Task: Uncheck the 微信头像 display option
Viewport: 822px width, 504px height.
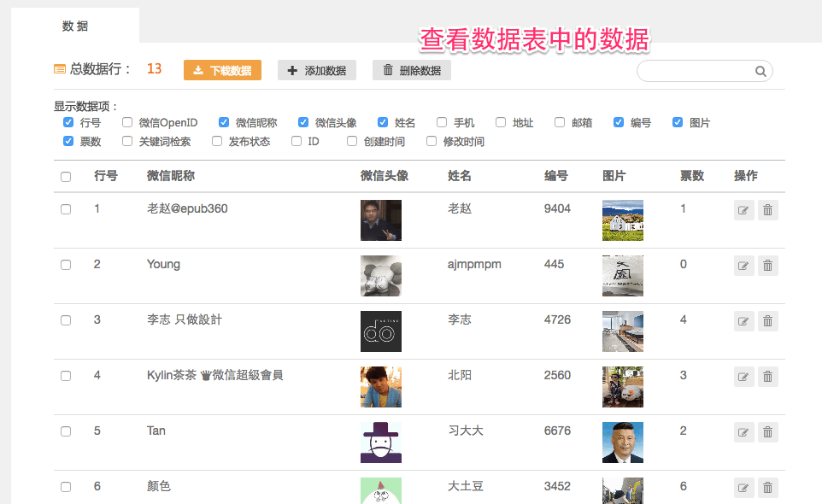Action: [x=303, y=123]
